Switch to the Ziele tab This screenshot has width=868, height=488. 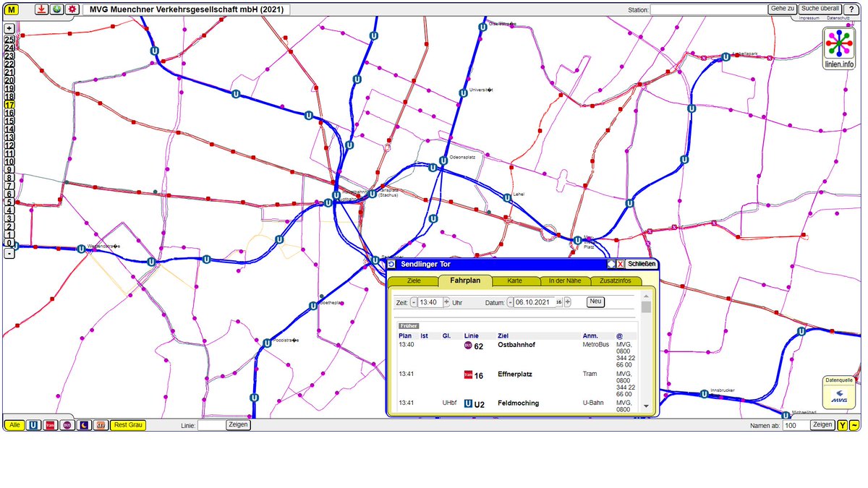click(413, 281)
